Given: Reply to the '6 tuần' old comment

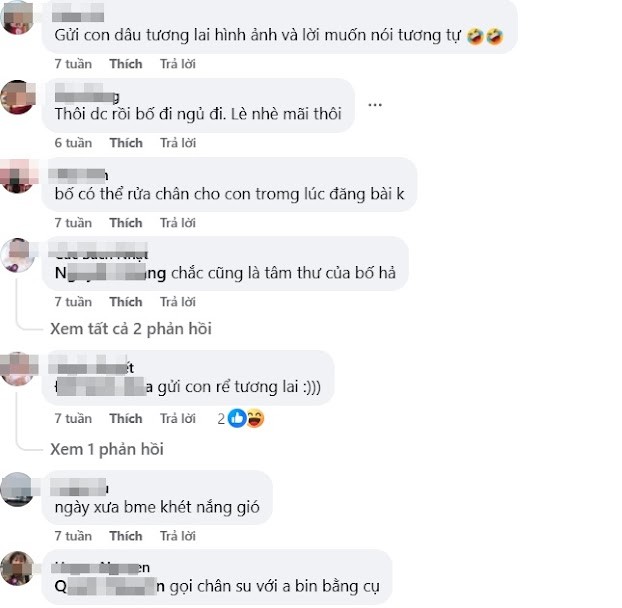Looking at the screenshot, I should [x=178, y=143].
